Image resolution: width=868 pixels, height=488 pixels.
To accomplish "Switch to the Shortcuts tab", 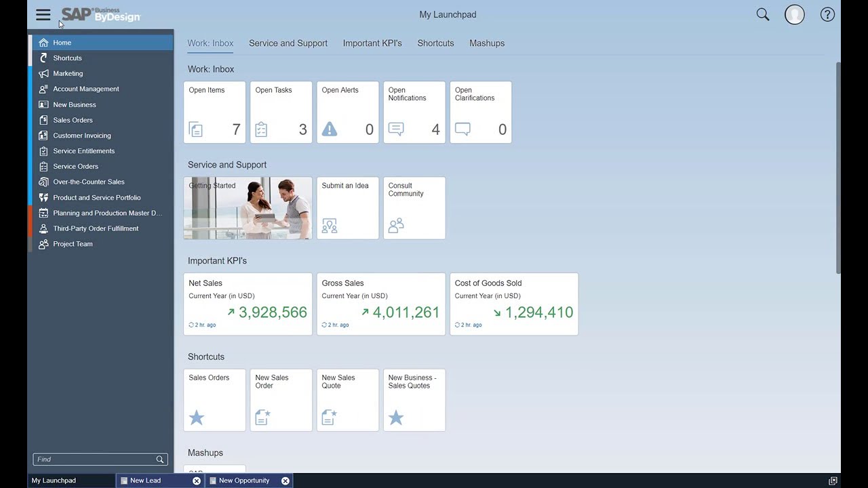I will [435, 43].
